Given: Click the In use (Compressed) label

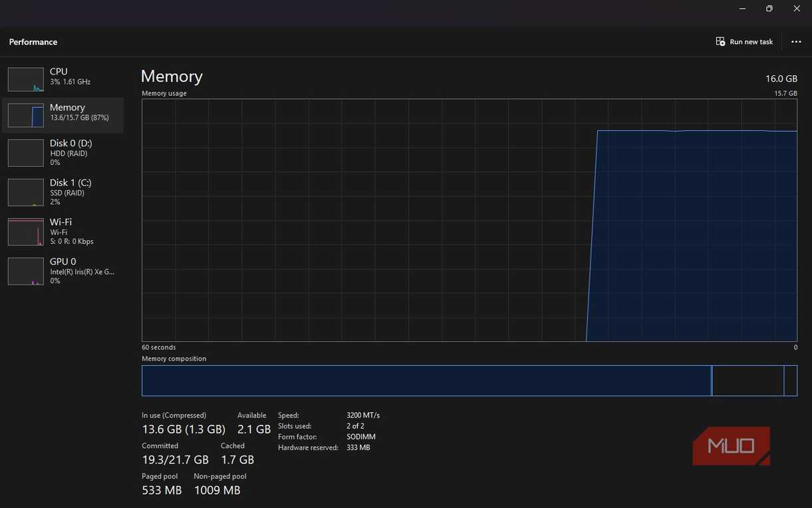Looking at the screenshot, I should 174,415.
